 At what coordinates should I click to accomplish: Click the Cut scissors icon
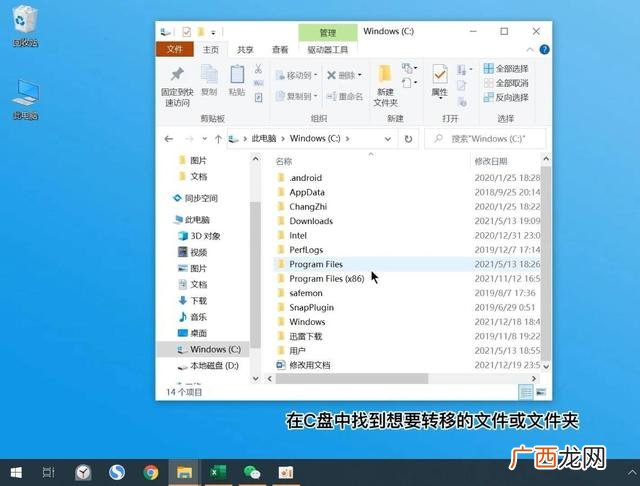[x=258, y=69]
